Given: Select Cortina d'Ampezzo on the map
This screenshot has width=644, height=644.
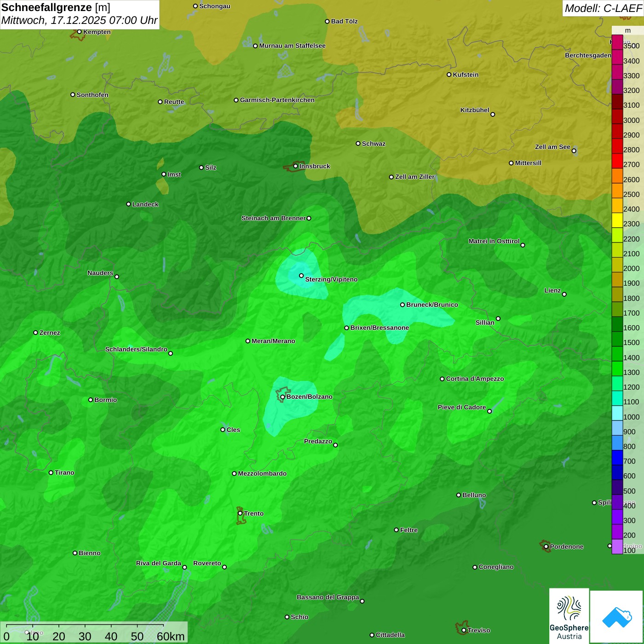Looking at the screenshot, I should coord(472,379).
